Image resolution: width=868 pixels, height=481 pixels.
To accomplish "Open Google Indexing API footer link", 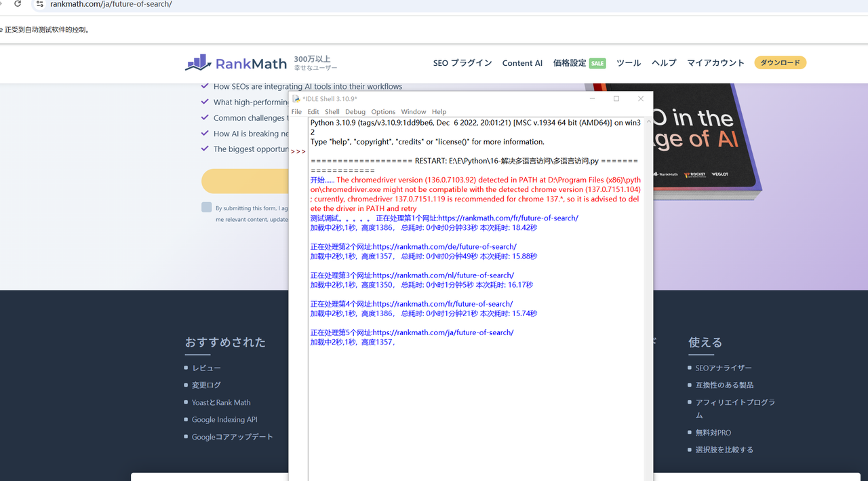I will click(x=224, y=419).
